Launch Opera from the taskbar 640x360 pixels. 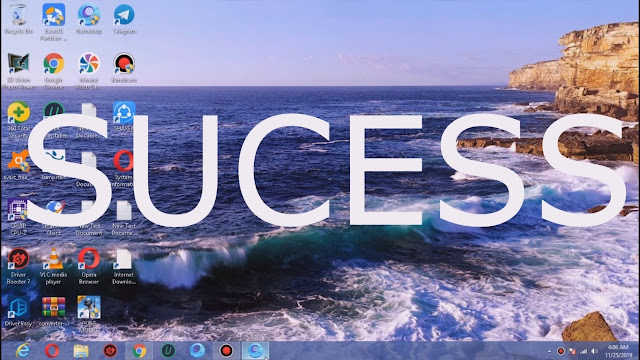click(52, 351)
